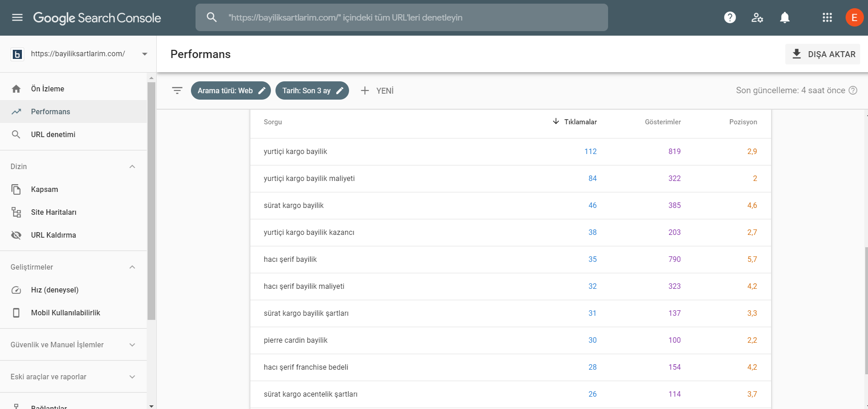Click the Google Search Console logo

point(97,18)
